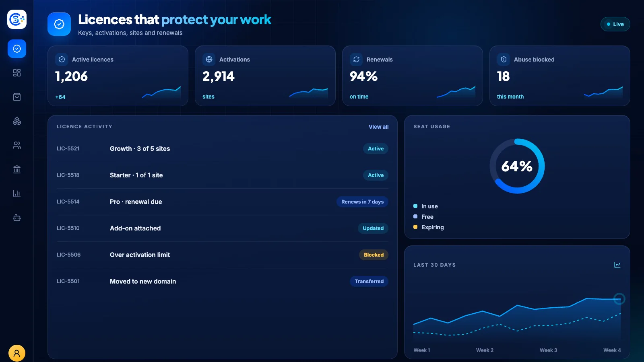Click the Blocked badge on LIC-5506
The width and height of the screenshot is (644, 362).
coord(374,255)
